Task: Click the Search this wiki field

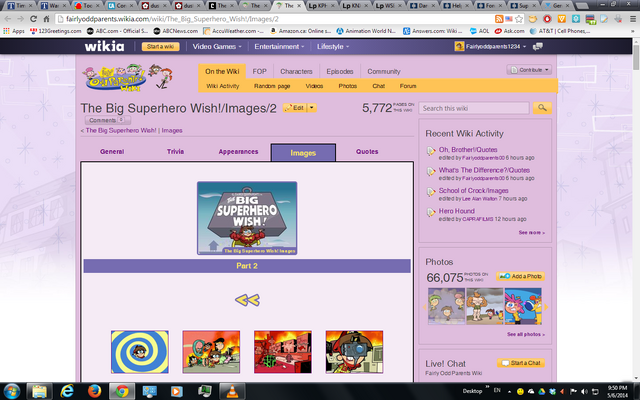Action: [x=473, y=108]
